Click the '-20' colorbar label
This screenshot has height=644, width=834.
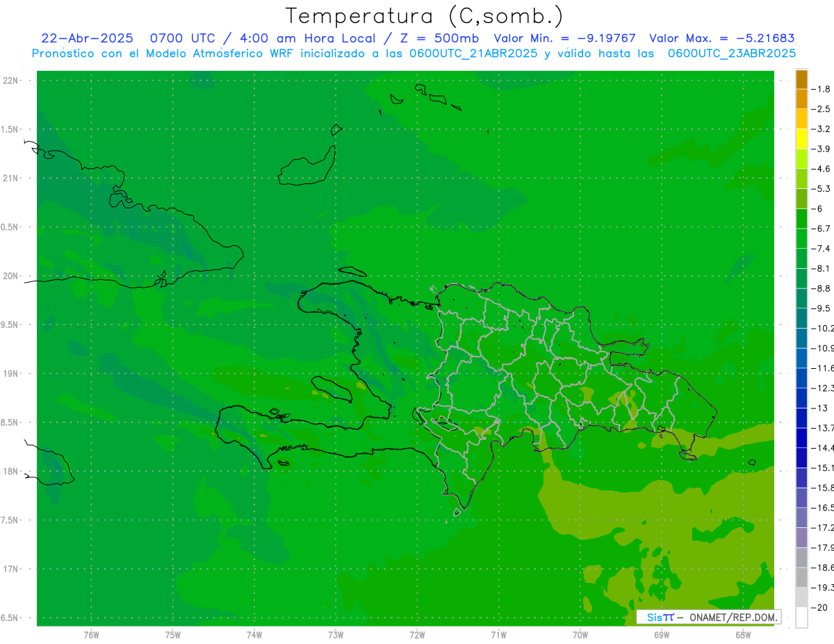[x=819, y=608]
